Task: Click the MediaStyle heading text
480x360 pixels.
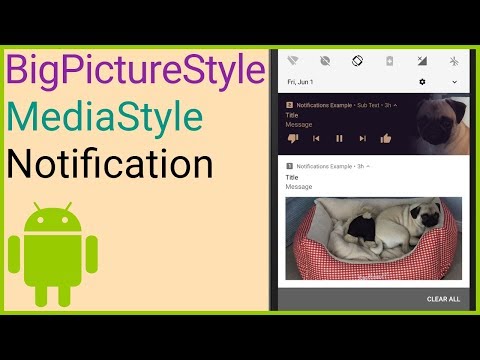Action: click(x=104, y=119)
